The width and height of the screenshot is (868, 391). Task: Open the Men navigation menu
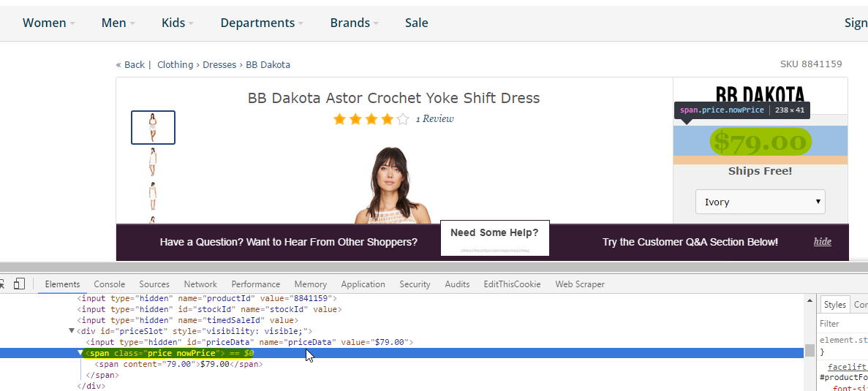[118, 23]
